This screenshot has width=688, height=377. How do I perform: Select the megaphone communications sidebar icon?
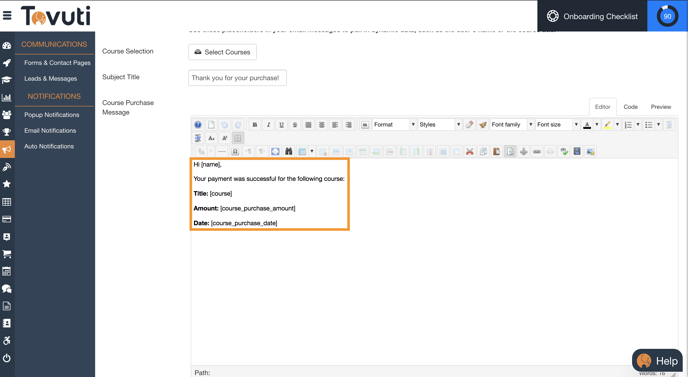point(7,149)
